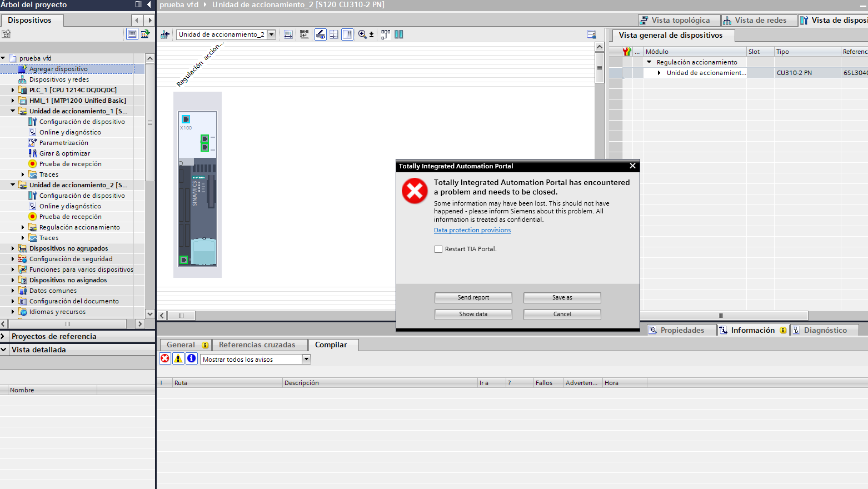The height and width of the screenshot is (489, 868).
Task: Click 'Girar & optimizar' wrench icon in tree
Action: pyautogui.click(x=33, y=153)
